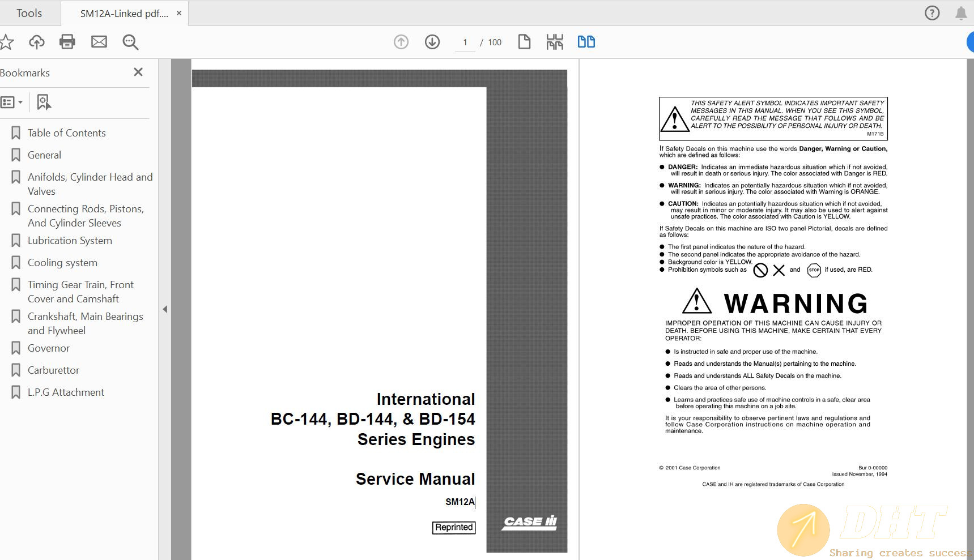The width and height of the screenshot is (974, 560).
Task: Click the bookmark icon beside Carburettor
Action: 16,370
